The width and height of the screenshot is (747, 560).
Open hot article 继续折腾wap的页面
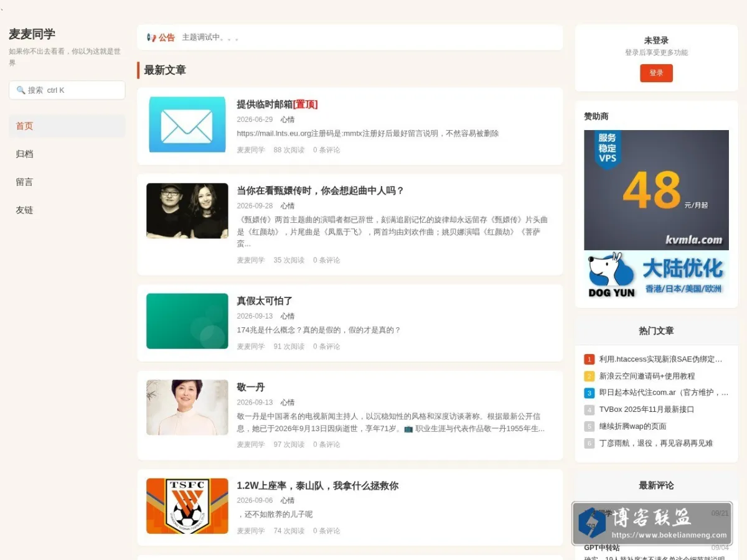pyautogui.click(x=632, y=426)
